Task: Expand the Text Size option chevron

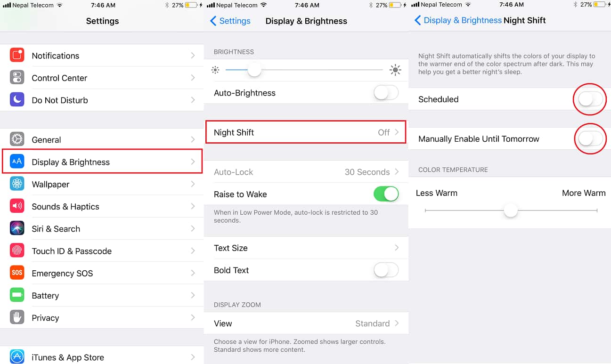Action: click(397, 248)
